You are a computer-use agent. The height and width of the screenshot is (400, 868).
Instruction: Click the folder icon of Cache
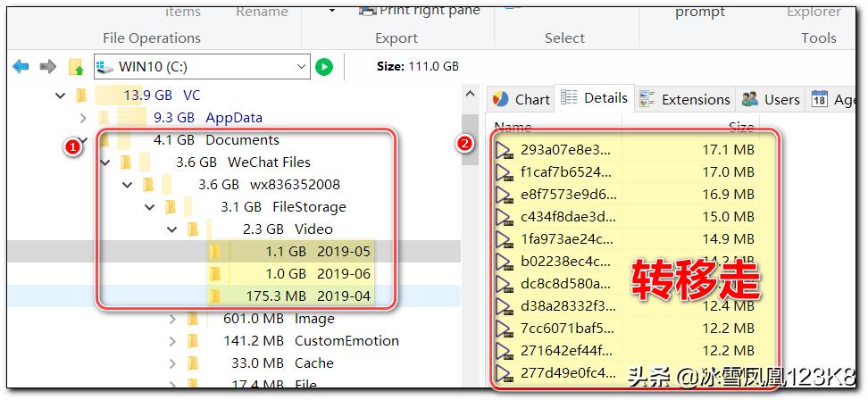pos(193,362)
